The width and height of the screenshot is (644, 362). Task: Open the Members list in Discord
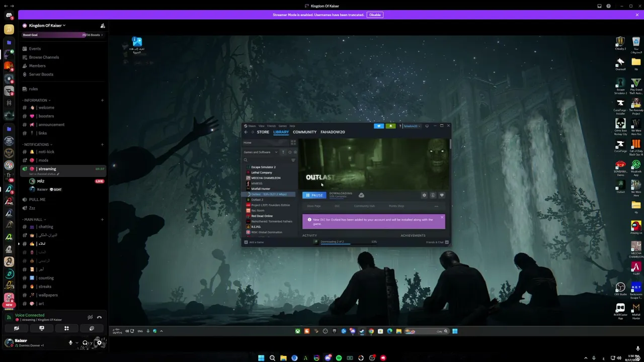point(37,66)
